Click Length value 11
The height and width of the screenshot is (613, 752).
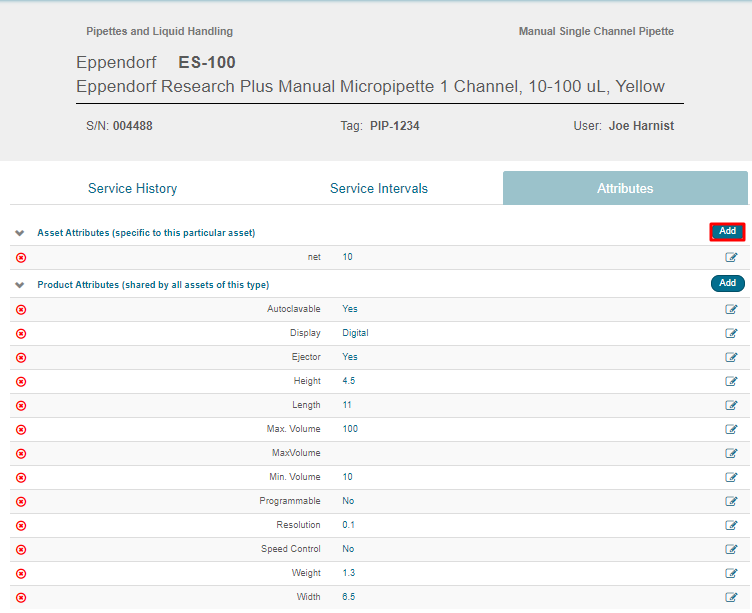click(x=347, y=405)
